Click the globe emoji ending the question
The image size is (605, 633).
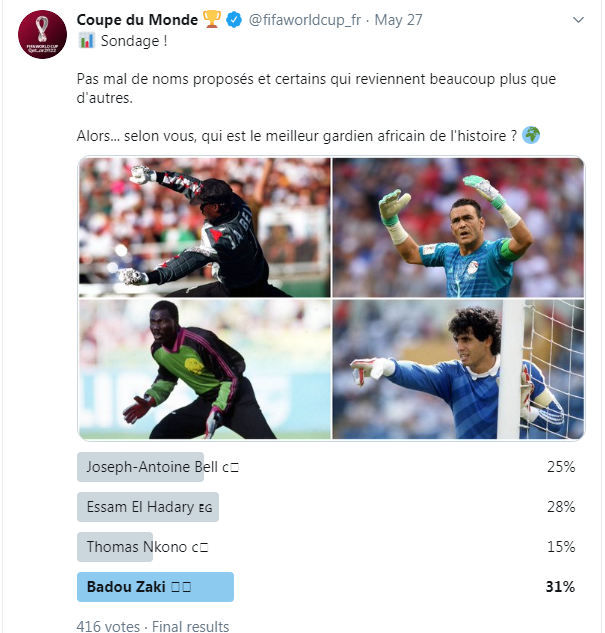530,136
